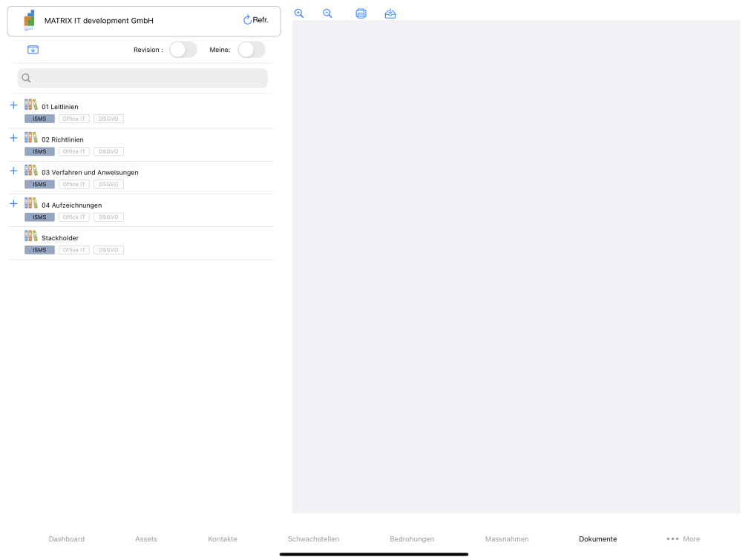Click the 02 Richtlinien binder icon

[x=31, y=137]
